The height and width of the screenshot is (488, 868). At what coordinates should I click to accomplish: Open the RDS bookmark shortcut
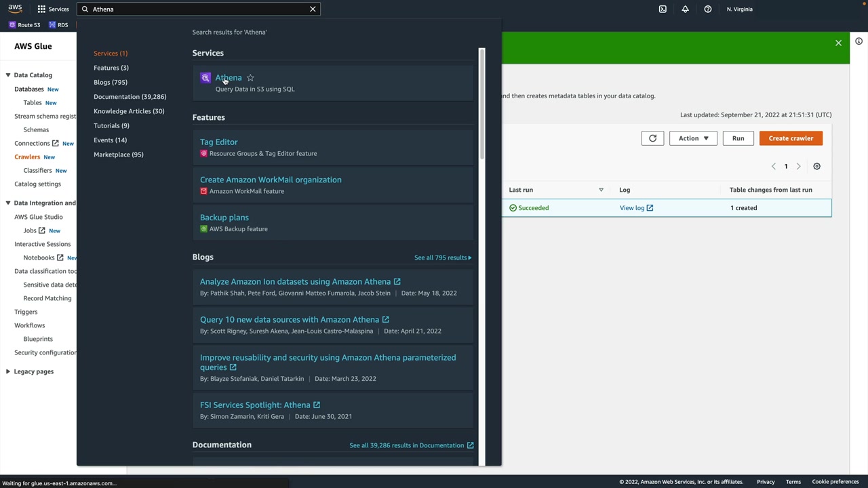pyautogui.click(x=58, y=25)
